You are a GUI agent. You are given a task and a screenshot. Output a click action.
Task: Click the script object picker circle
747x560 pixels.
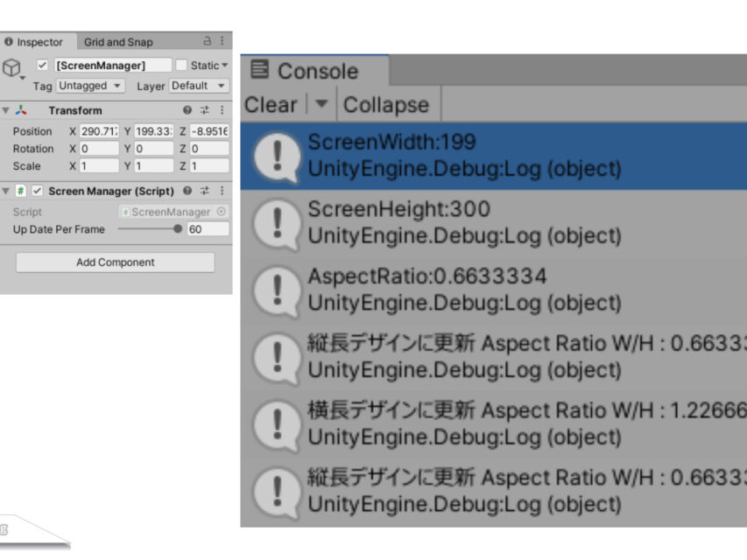[x=221, y=212]
